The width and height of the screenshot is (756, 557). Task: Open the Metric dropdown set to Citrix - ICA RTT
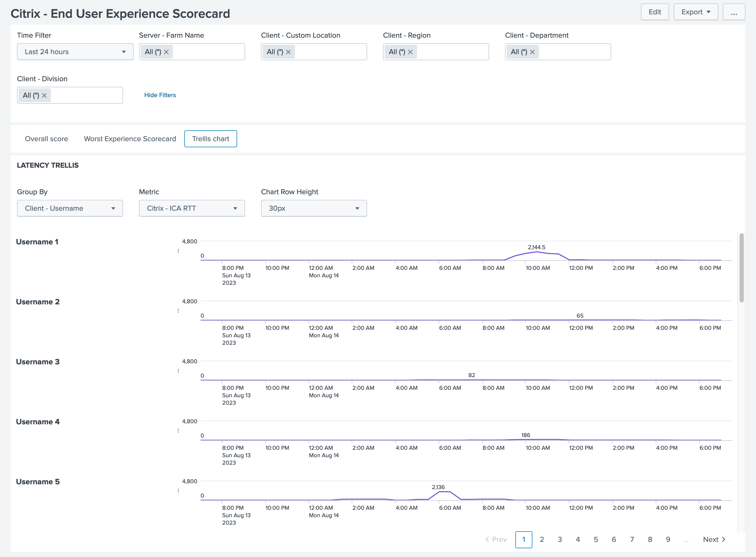pos(192,208)
